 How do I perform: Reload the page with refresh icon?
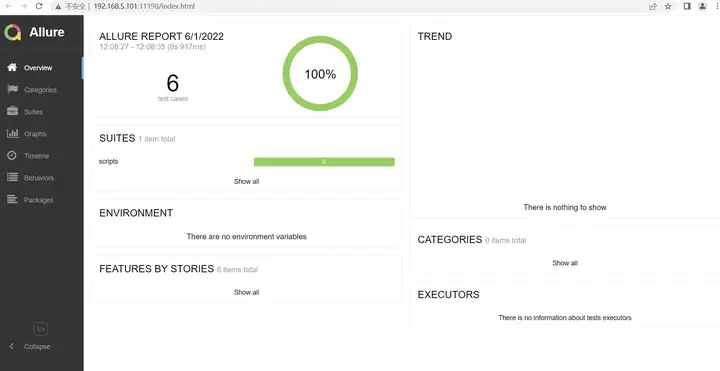click(39, 6)
